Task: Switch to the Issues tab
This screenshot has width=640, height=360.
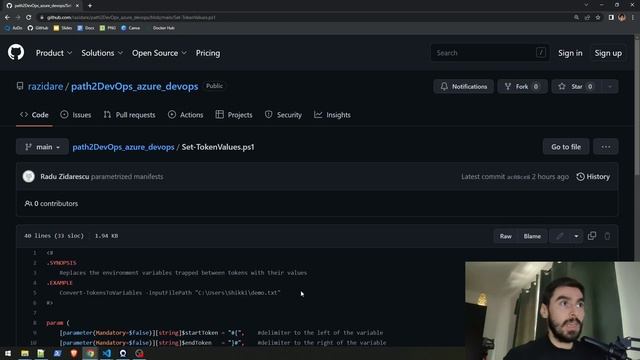Action: click(x=76, y=115)
